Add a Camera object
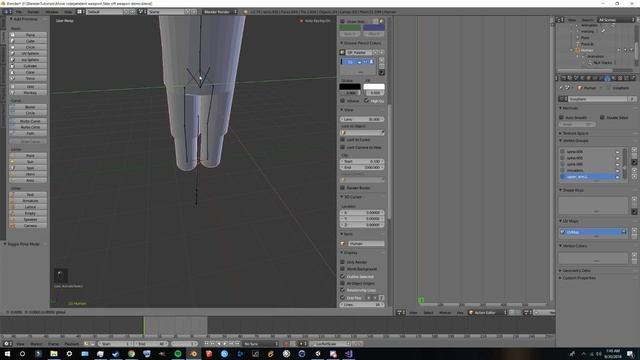Viewport: 640px width, 360px height. tap(28, 225)
